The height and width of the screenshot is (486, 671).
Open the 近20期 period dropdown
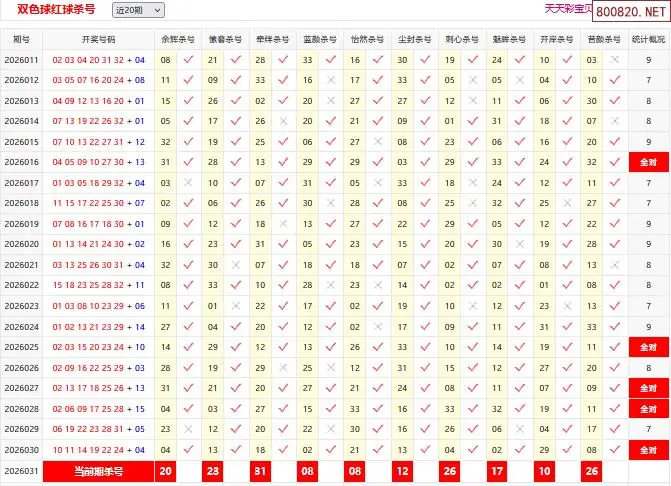tap(138, 10)
